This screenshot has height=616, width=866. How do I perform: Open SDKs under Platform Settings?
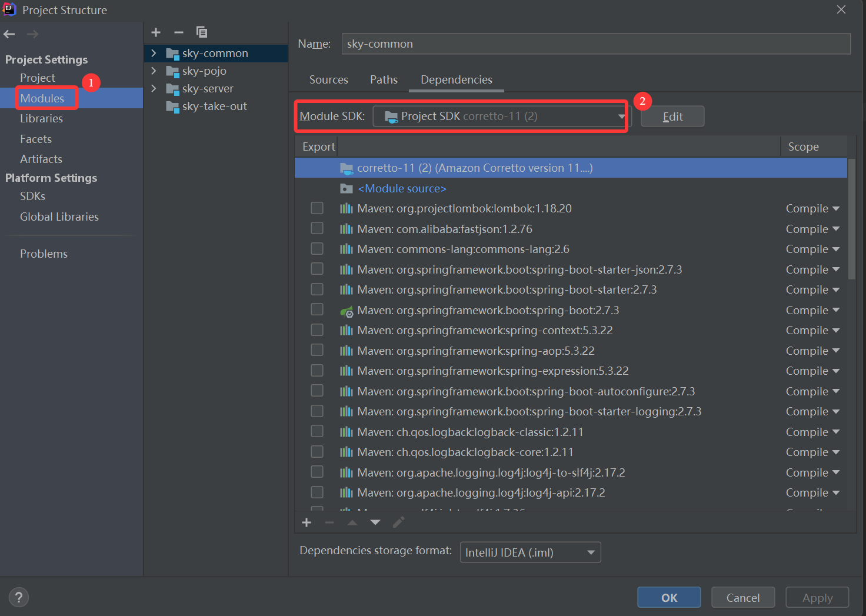tap(32, 196)
